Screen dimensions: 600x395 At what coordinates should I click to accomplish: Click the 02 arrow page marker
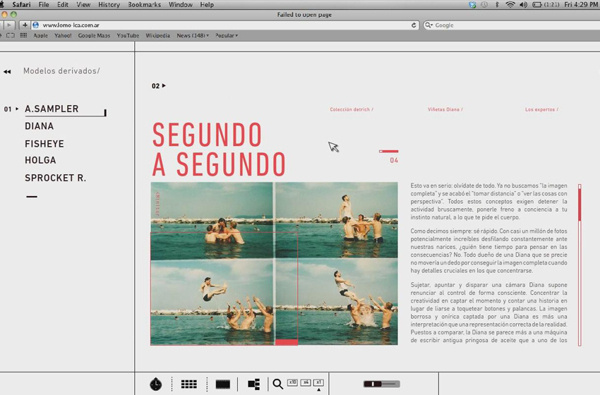click(158, 86)
